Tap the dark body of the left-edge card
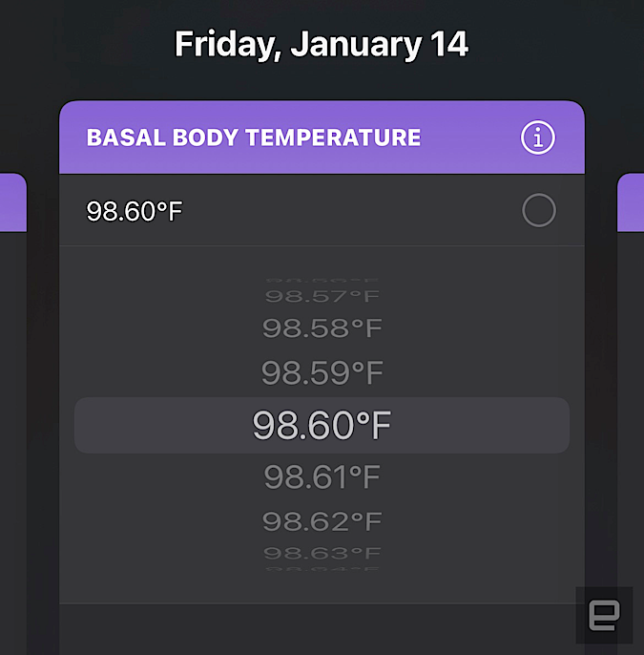This screenshot has height=655, width=644. pyautogui.click(x=12, y=430)
